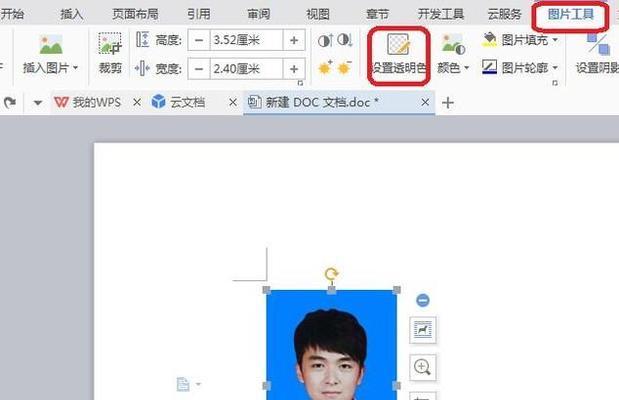Viewport: 619px width, 400px height.
Task: Decrease picture brightness
Action: (x=345, y=68)
